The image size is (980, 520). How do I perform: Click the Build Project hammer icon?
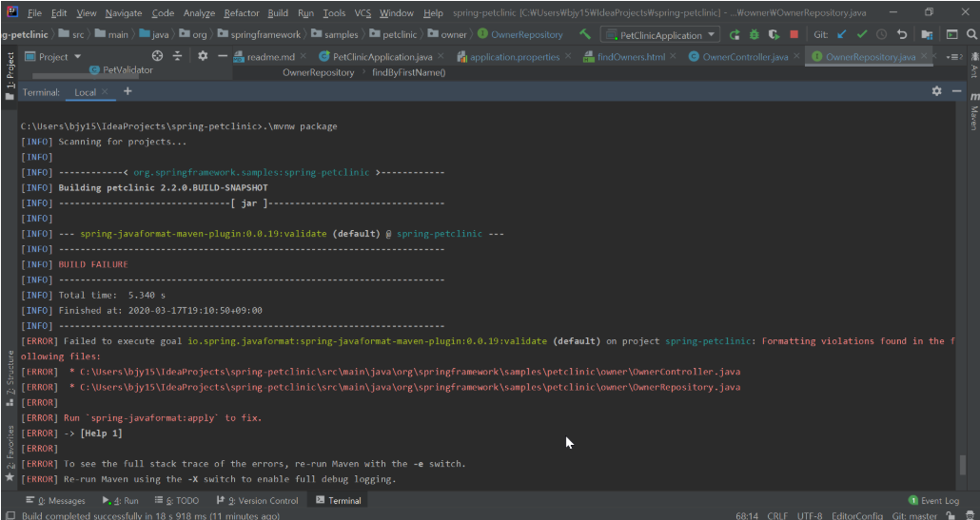tap(586, 35)
